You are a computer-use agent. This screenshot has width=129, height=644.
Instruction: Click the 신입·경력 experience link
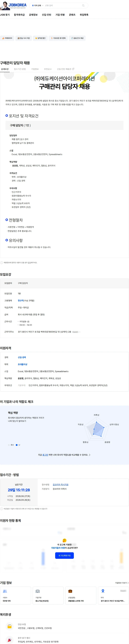[x=22, y=357]
